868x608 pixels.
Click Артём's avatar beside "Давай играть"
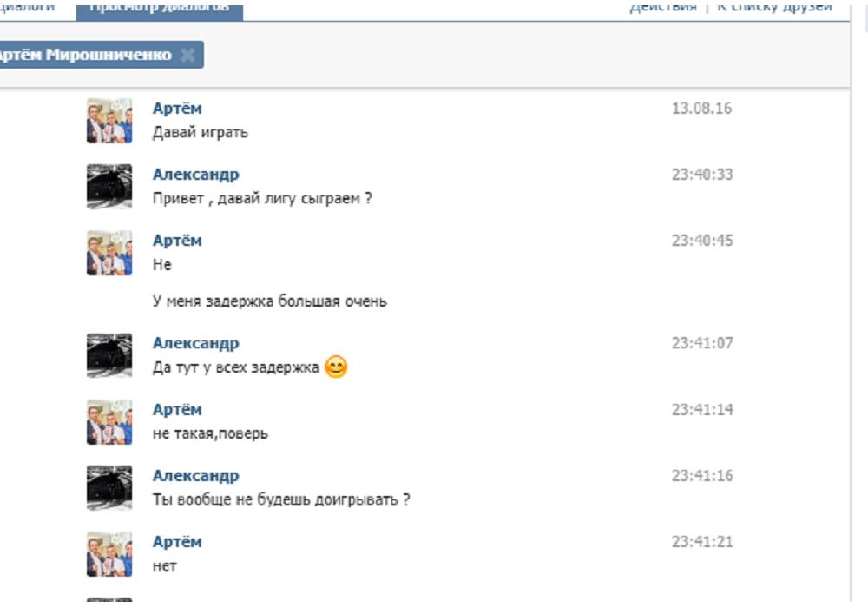tap(109, 121)
